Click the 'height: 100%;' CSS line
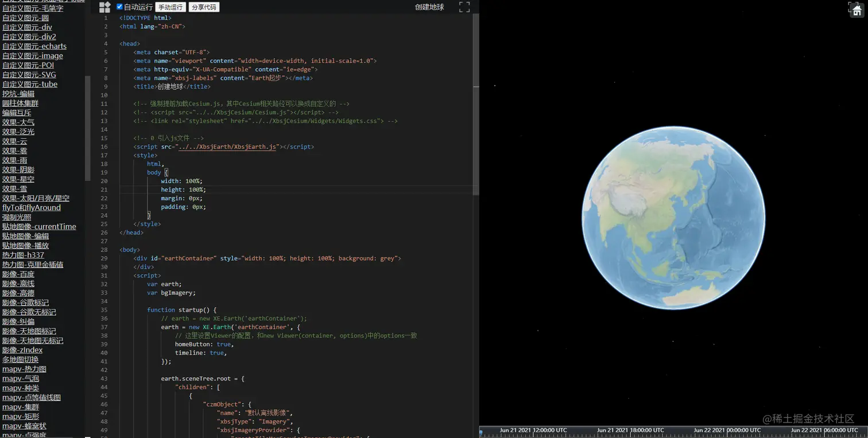The image size is (868, 438). (x=183, y=190)
